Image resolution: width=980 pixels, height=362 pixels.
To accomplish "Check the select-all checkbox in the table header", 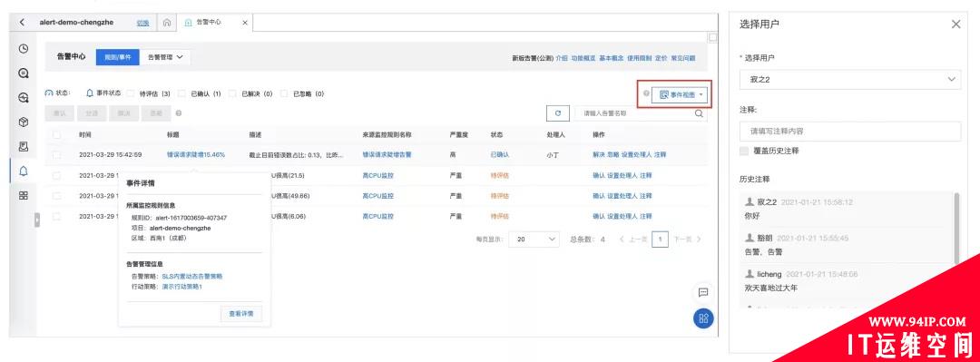I will tap(57, 134).
